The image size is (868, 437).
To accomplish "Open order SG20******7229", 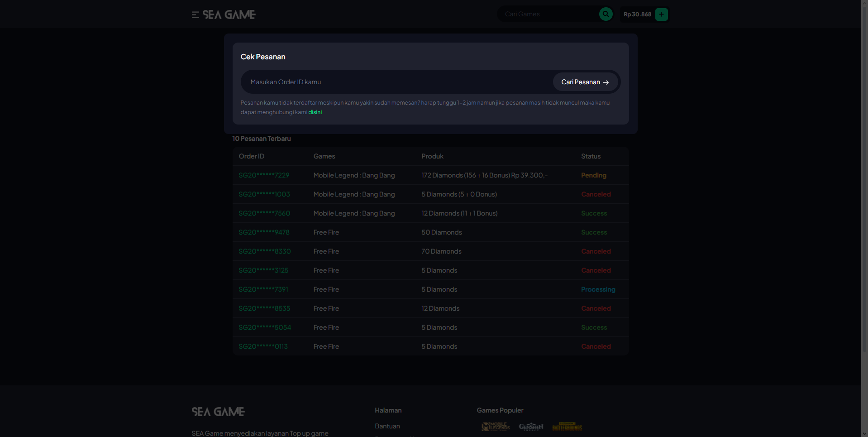I will [x=264, y=175].
